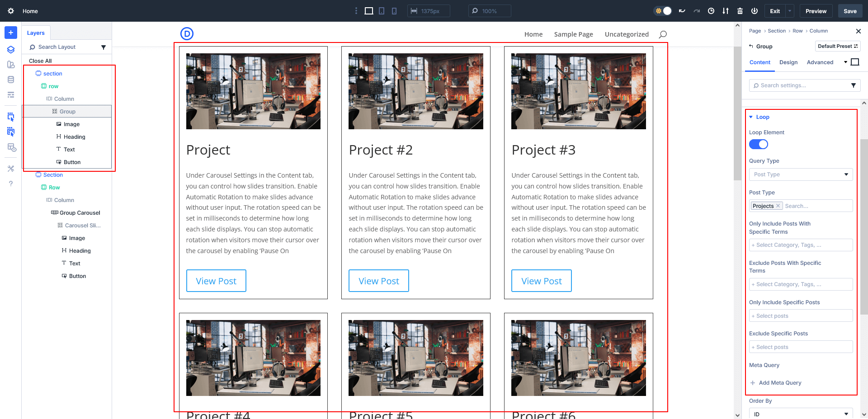This screenshot has height=419, width=868.
Task: Open the Query Type dropdown
Action: [801, 174]
